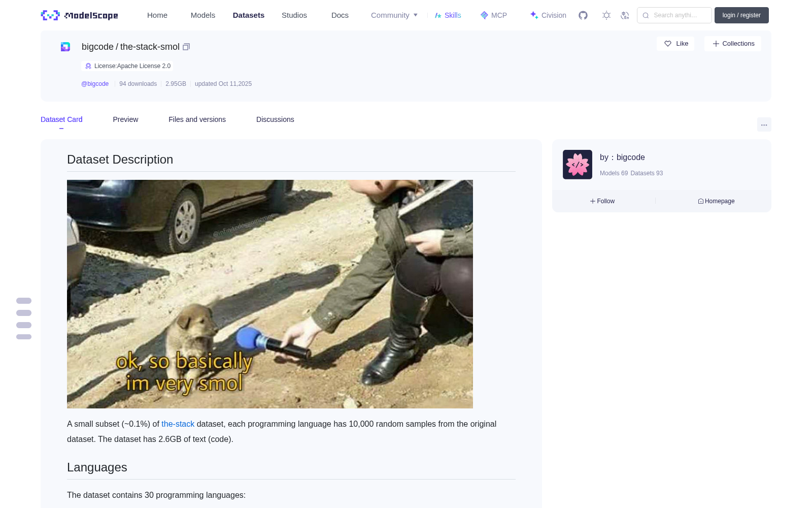812x508 pixels.
Task: Focus the search anything field
Action: coord(674,15)
